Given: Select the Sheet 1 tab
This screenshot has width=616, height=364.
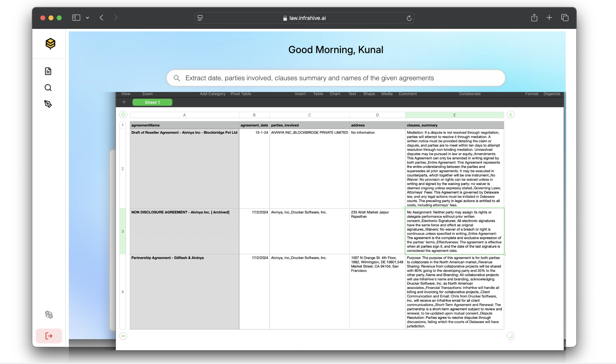Looking at the screenshot, I should (152, 102).
